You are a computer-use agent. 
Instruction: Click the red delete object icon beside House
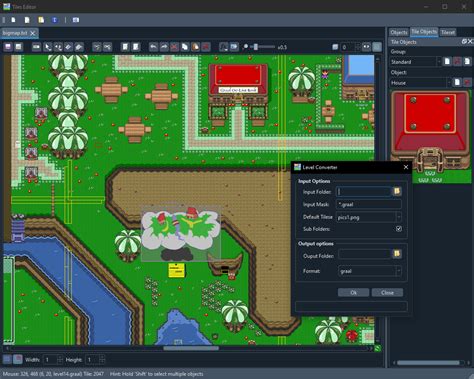[467, 82]
